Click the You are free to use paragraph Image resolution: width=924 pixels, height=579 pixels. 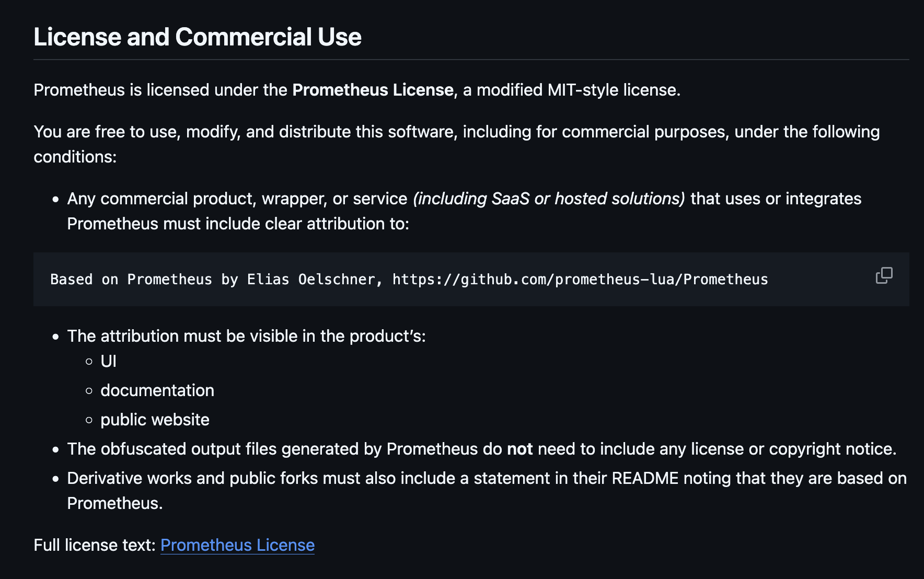point(457,144)
